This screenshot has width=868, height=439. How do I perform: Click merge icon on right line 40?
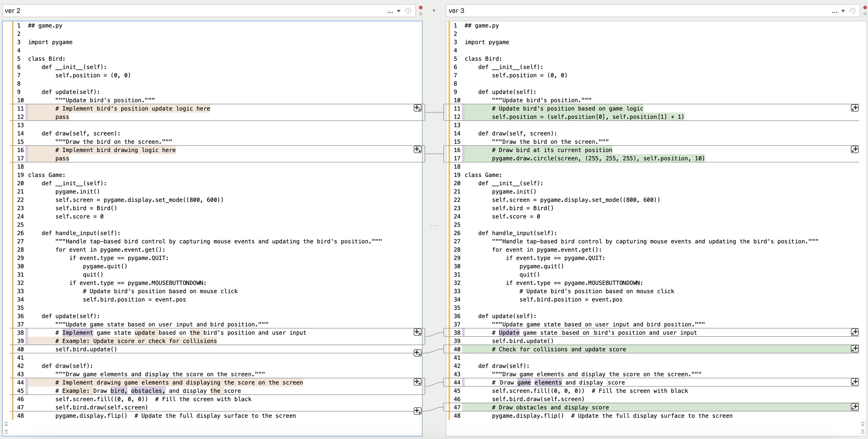pyautogui.click(x=855, y=349)
